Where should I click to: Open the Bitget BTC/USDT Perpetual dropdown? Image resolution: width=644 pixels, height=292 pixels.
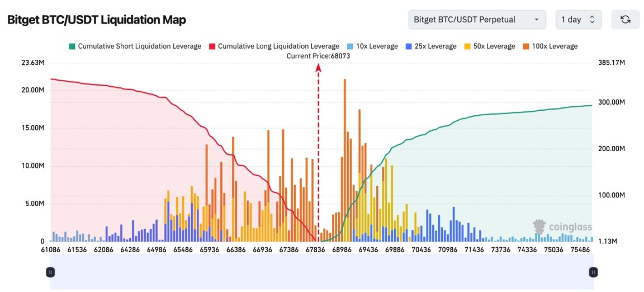[x=477, y=20]
